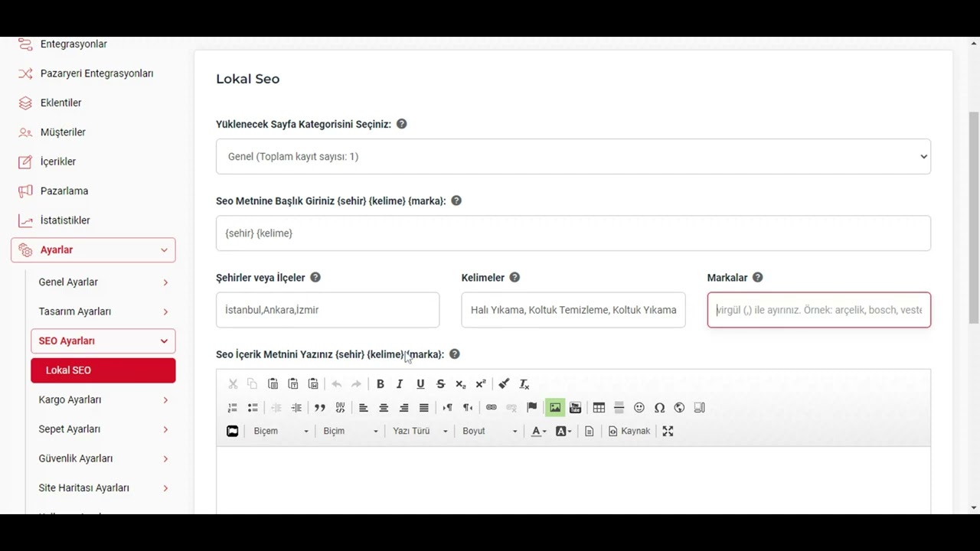This screenshot has width=980, height=551.
Task: Open the Biçim format dropdown
Action: point(350,431)
